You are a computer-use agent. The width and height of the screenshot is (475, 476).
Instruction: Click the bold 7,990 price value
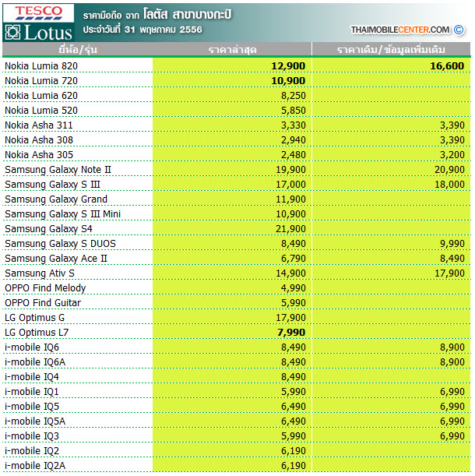pos(291,333)
